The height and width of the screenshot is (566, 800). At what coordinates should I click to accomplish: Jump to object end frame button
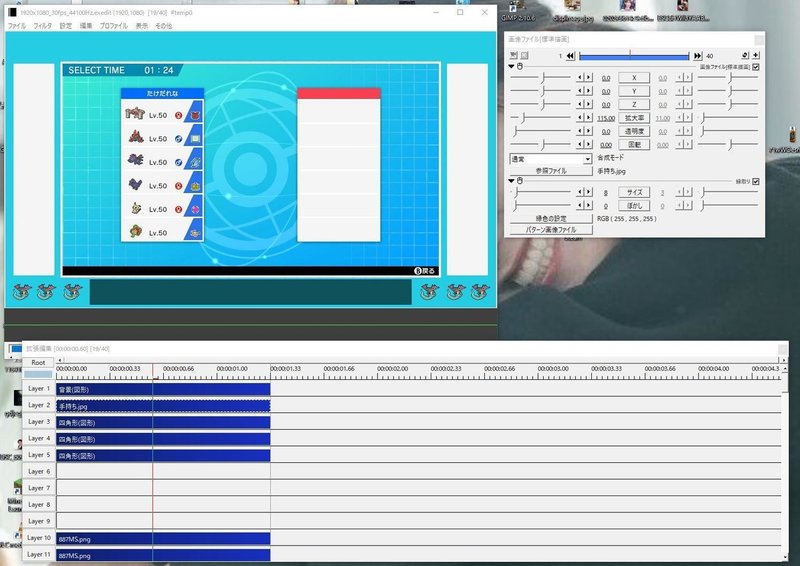coord(697,56)
